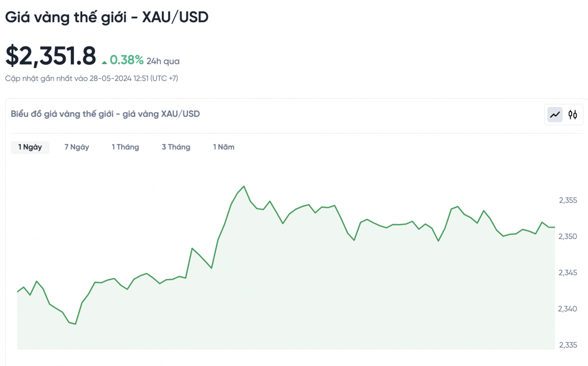Select the 7 Ngày time range
This screenshot has height=366, width=588.
click(x=77, y=147)
